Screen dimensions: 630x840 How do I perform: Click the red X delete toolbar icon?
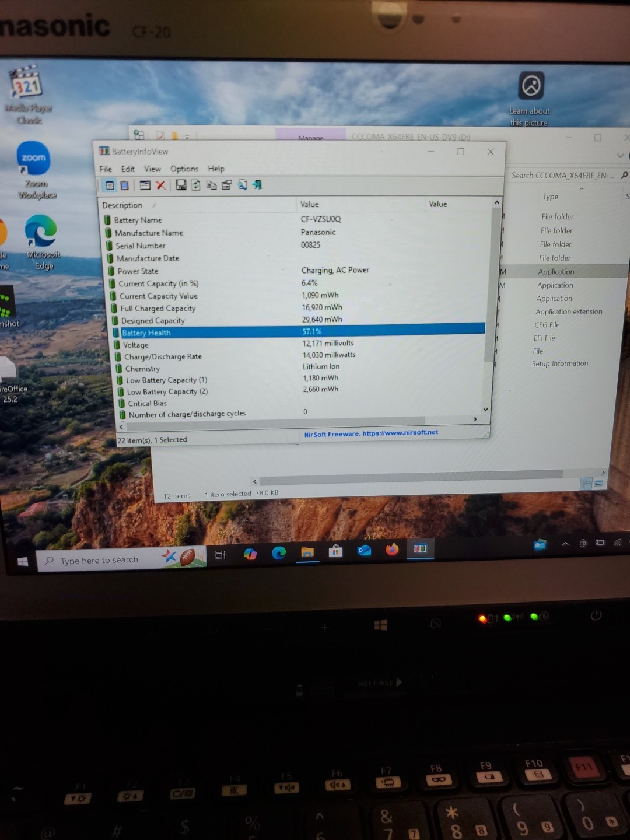tap(160, 185)
